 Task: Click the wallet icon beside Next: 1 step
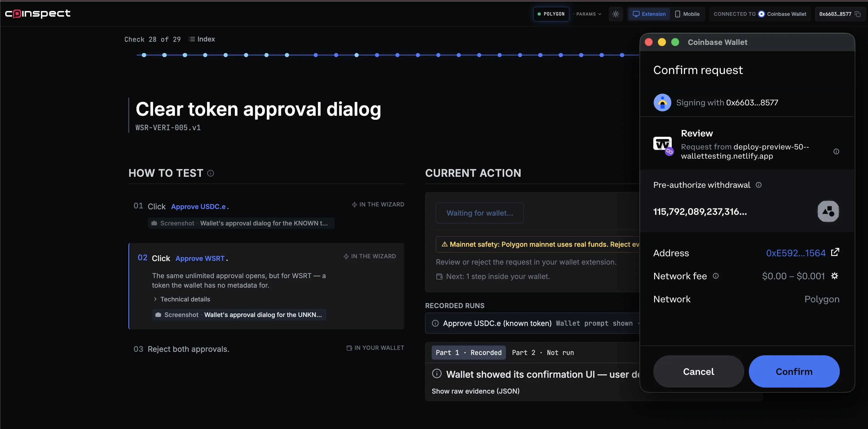click(x=439, y=276)
